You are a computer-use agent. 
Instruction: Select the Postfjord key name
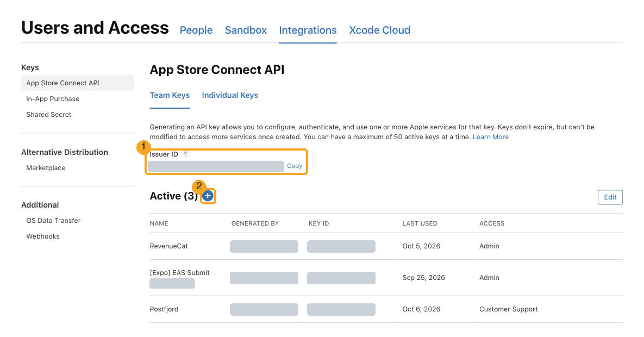click(164, 309)
